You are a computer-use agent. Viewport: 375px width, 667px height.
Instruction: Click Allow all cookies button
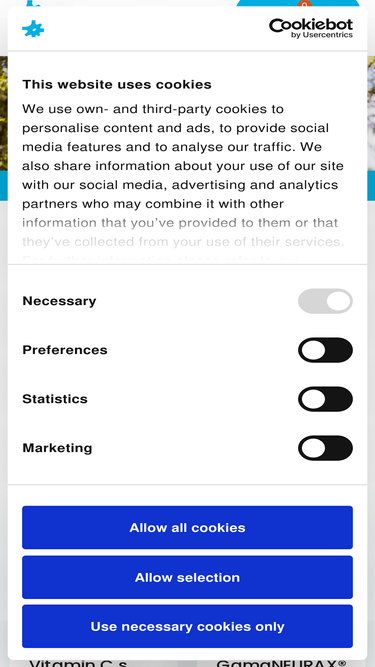click(188, 527)
